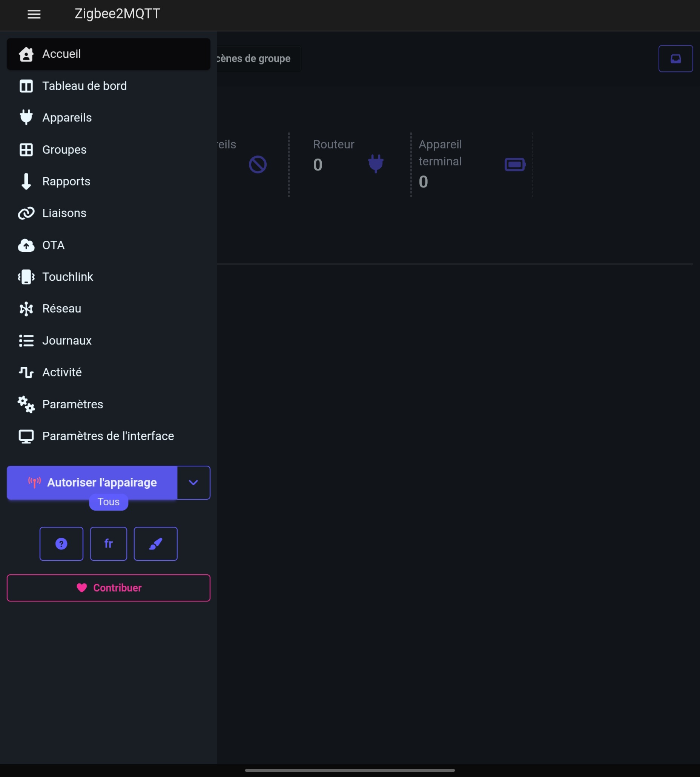Expand the pairing options chevron dropdown

pyautogui.click(x=193, y=483)
